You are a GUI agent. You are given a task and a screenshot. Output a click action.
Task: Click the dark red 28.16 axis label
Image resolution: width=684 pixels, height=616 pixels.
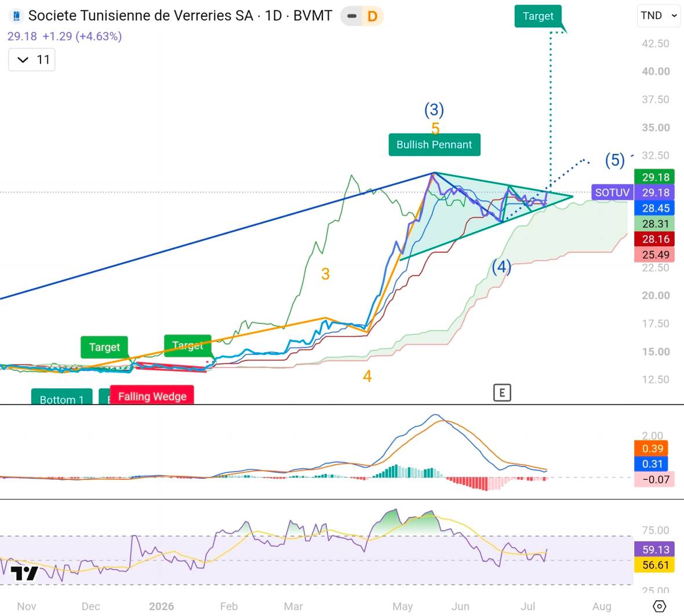point(655,239)
